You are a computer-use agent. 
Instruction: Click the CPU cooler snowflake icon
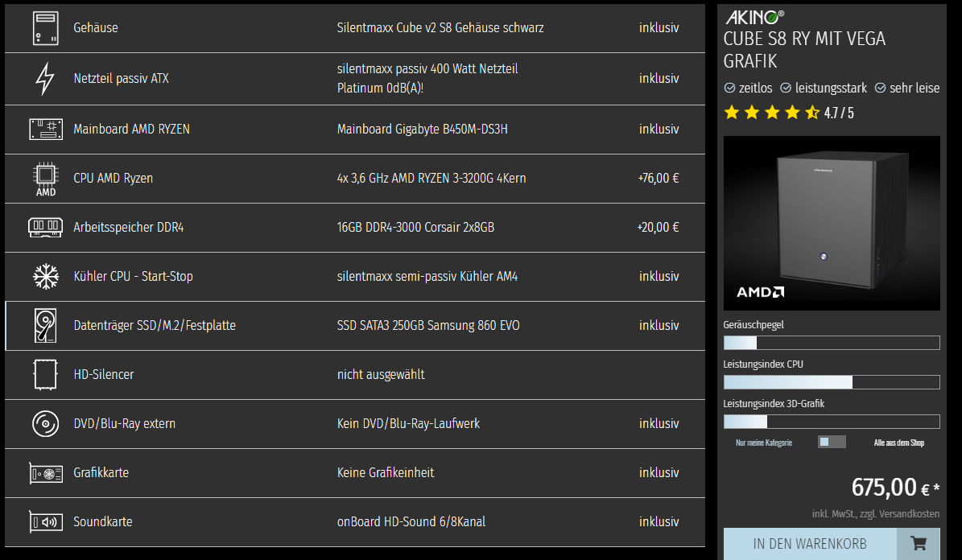(45, 277)
